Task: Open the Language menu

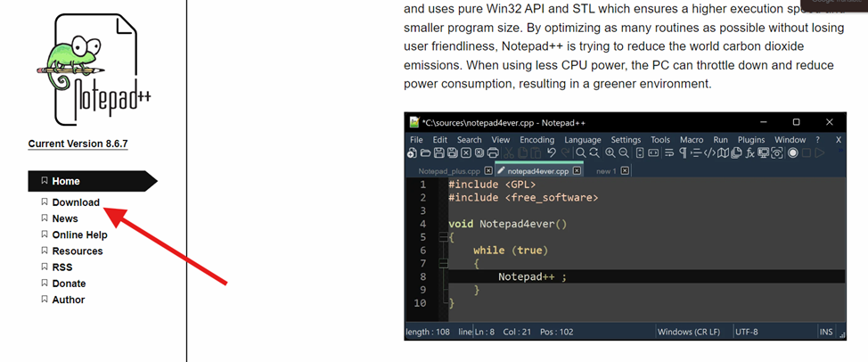Action: tap(582, 139)
